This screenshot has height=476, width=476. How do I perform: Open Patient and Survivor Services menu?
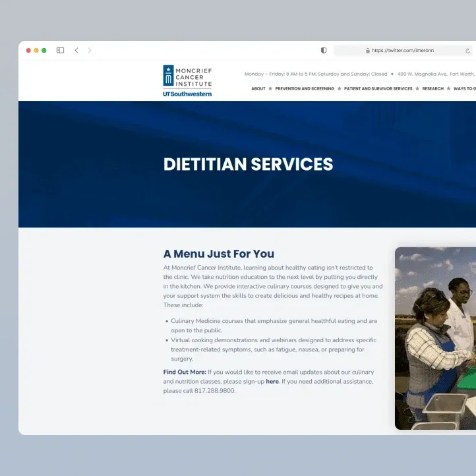[378, 88]
